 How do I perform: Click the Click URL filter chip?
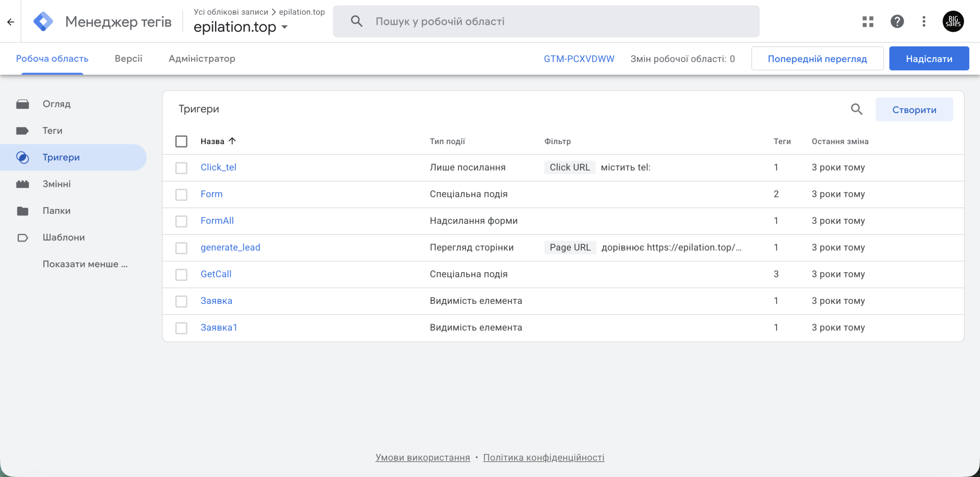(x=570, y=167)
